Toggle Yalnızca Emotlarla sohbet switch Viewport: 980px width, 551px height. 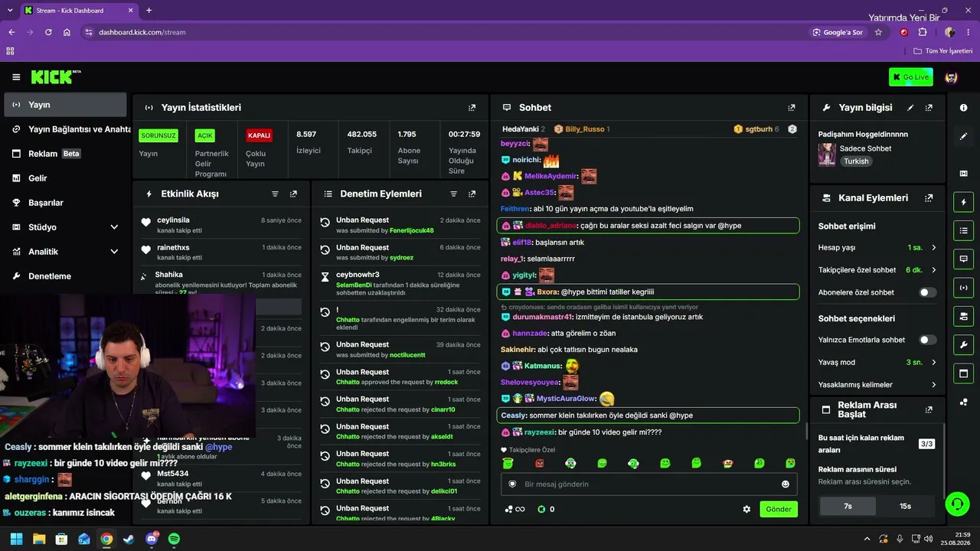[x=927, y=340]
